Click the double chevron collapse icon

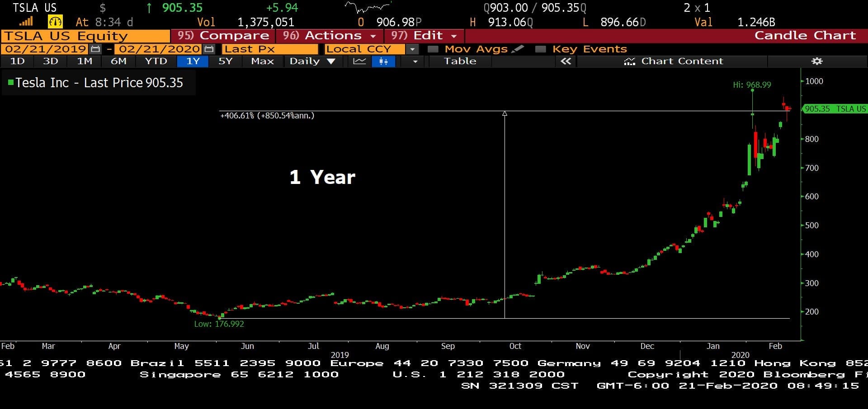(566, 61)
